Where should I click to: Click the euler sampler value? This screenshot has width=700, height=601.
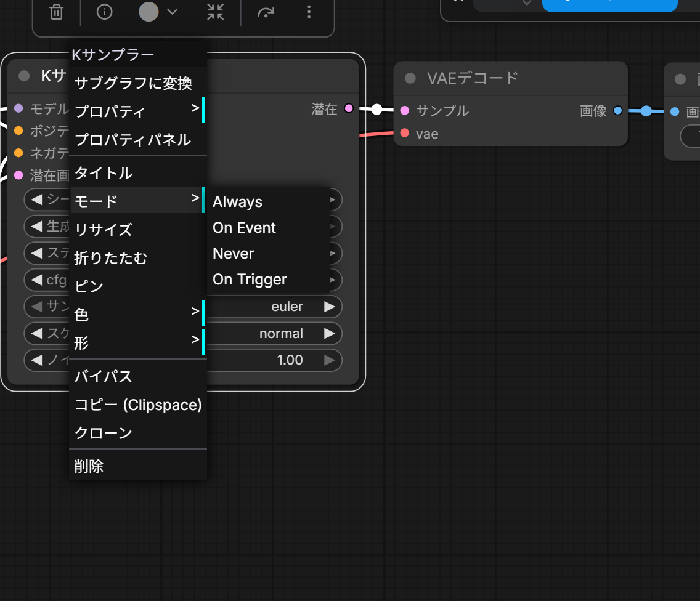(x=287, y=307)
